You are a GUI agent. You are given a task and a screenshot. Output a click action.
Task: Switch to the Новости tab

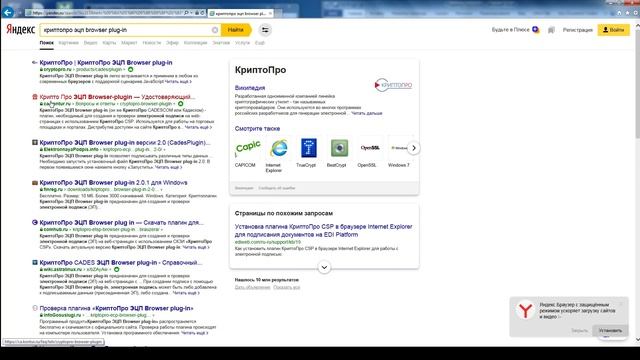[151, 43]
